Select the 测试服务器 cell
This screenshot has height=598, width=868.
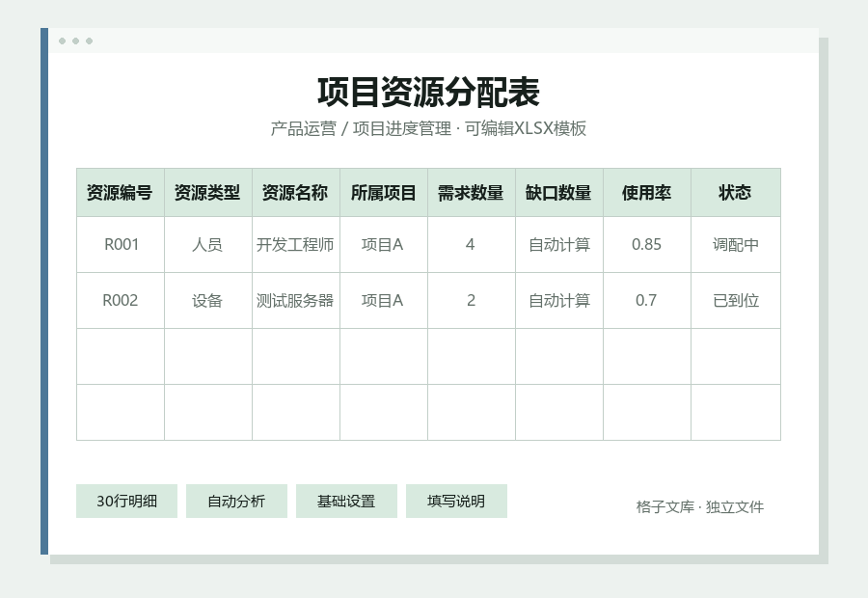tap(296, 301)
